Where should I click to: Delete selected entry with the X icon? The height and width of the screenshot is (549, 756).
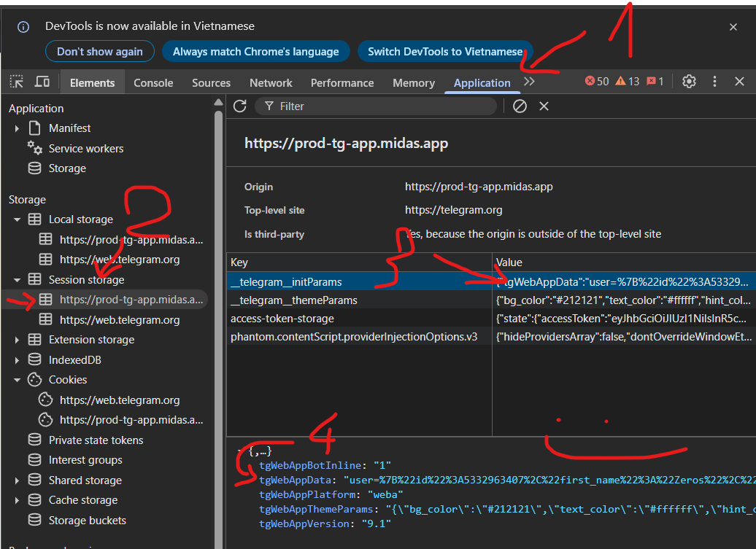544,106
